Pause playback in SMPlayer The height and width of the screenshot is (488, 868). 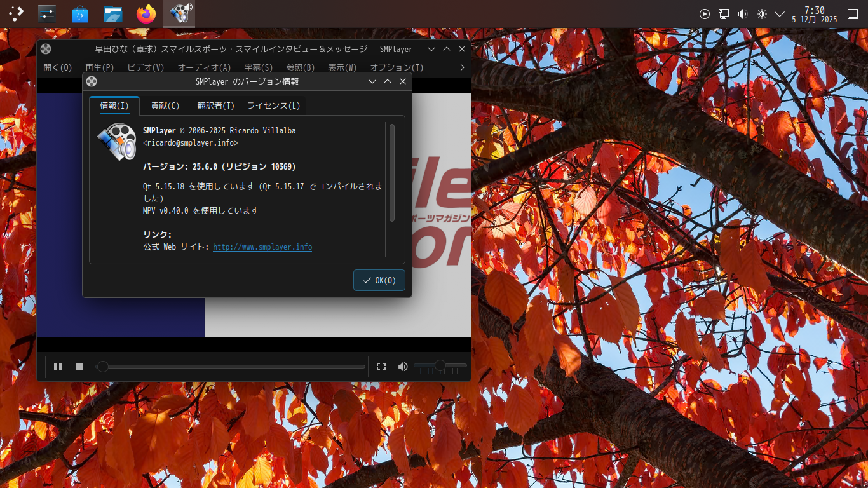58,367
